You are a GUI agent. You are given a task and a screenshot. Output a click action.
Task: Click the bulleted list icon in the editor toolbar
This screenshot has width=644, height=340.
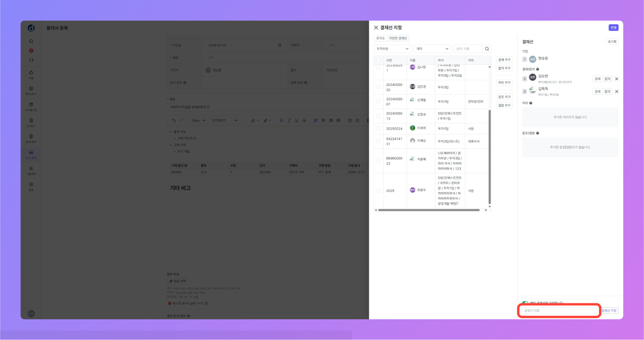point(350,121)
